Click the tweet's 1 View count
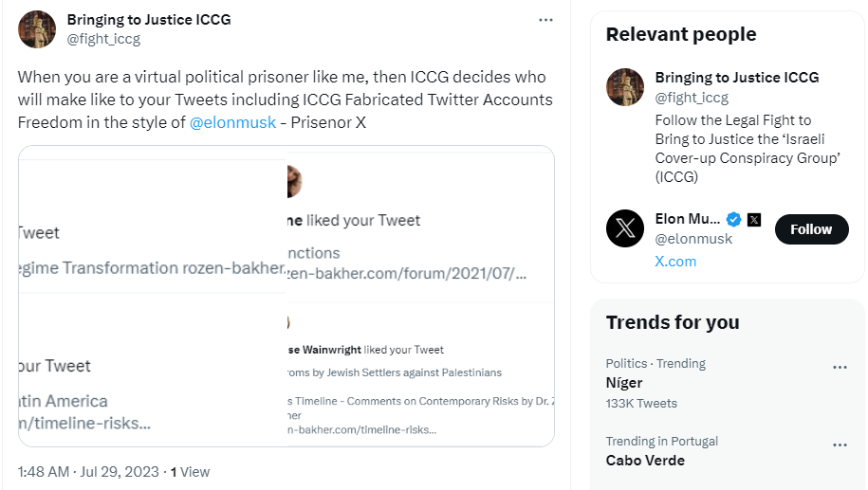This screenshot has height=490, width=868. [x=190, y=471]
